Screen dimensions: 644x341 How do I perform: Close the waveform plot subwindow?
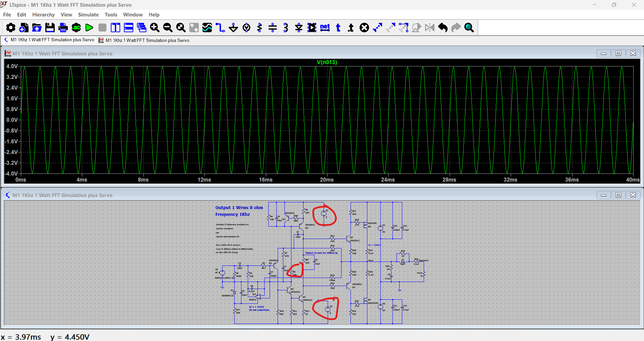point(633,53)
